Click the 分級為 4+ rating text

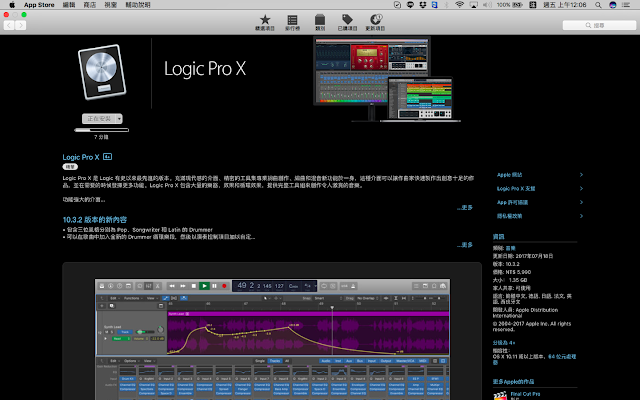(504, 343)
